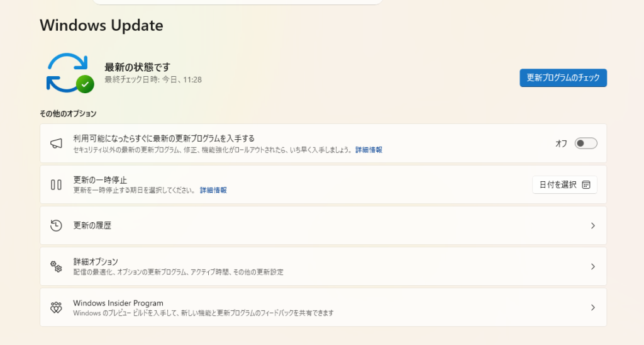This screenshot has height=345, width=644.
Task: Click the history clock icon for 更新の履歴
Action: (x=56, y=225)
